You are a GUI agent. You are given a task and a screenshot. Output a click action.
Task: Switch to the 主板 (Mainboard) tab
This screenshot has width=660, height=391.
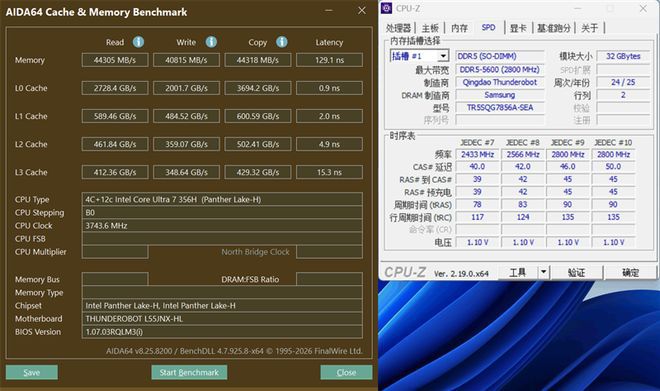click(x=430, y=28)
